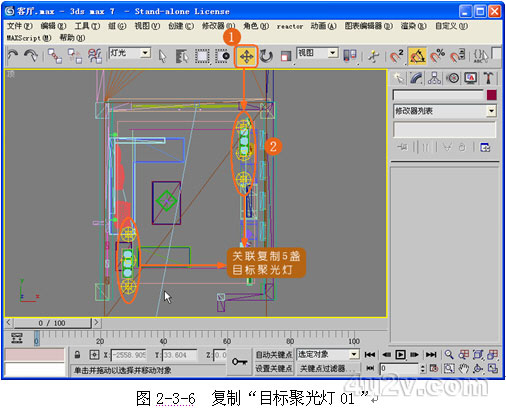The height and width of the screenshot is (413, 506).
Task: Select the Select and Link tool
Action: point(54,56)
